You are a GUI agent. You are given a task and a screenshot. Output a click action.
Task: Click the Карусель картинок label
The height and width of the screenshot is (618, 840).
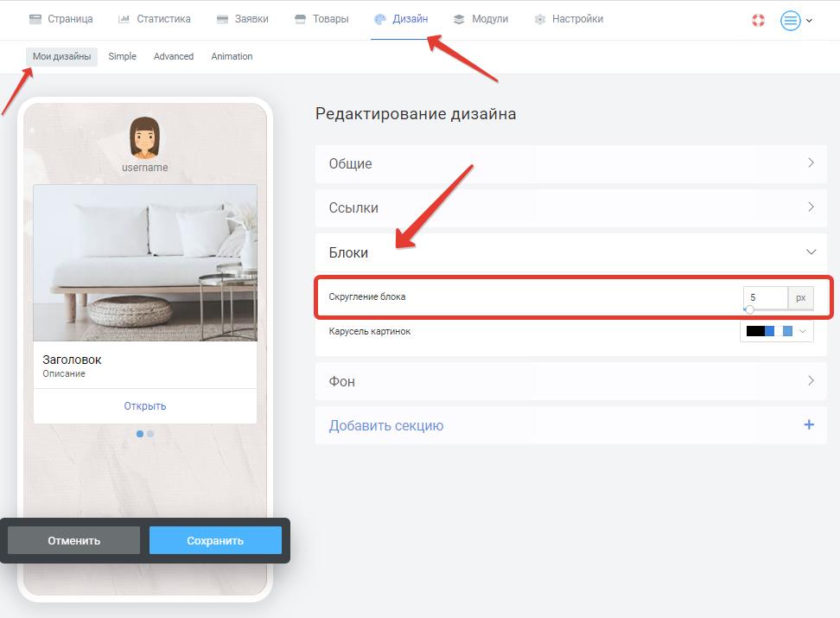(x=370, y=331)
